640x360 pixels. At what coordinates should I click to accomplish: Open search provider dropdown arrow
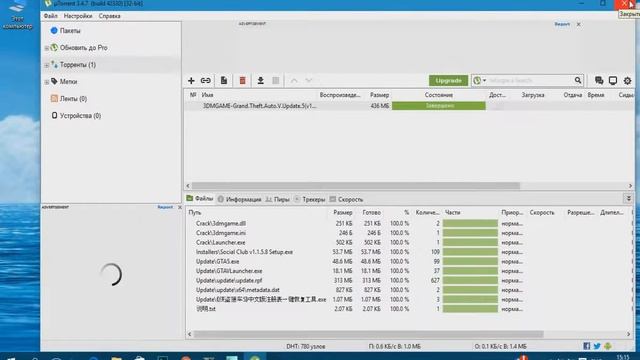coord(484,80)
